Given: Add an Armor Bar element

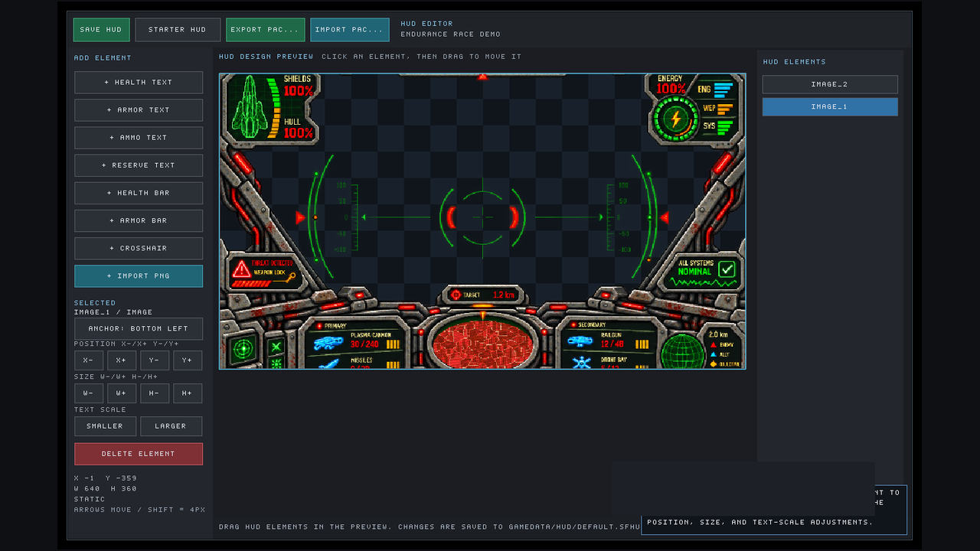Looking at the screenshot, I should tap(139, 220).
